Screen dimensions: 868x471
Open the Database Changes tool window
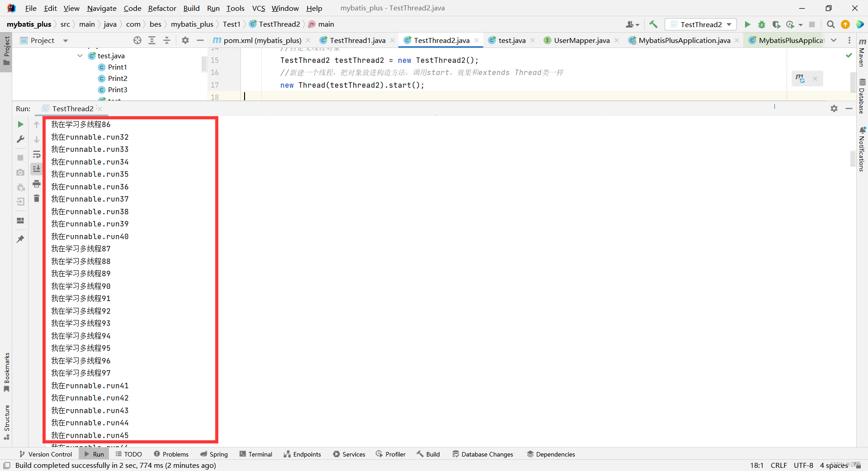pyautogui.click(x=483, y=454)
